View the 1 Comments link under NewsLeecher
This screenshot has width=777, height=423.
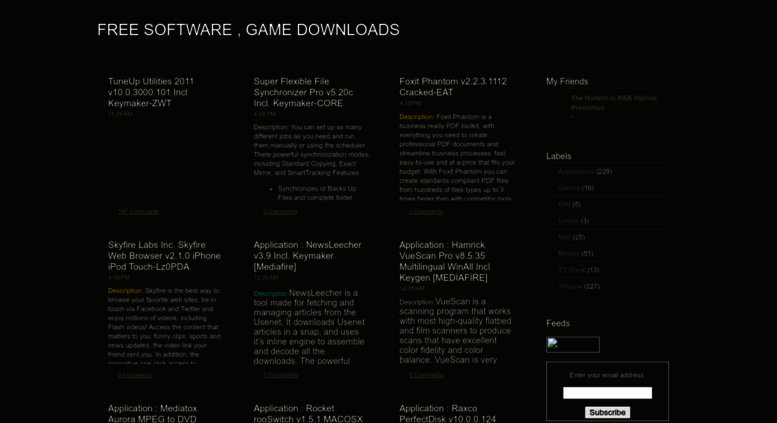tap(280, 375)
